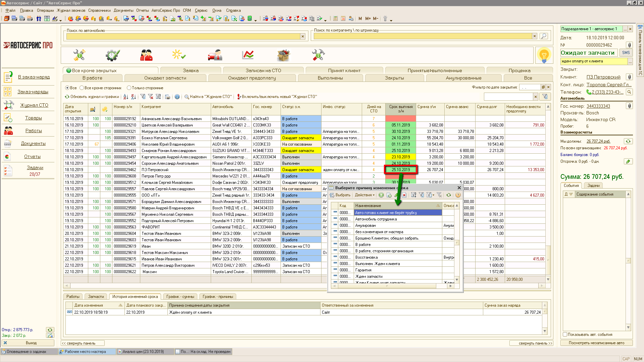
Task: Select 'Только сторонние' radio button
Action: (129, 88)
